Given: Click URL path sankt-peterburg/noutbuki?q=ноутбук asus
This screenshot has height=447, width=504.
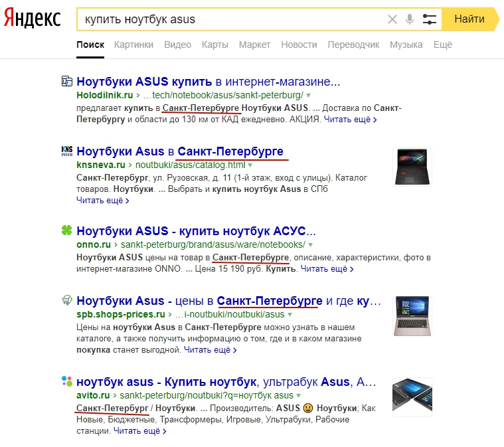Looking at the screenshot, I should (x=207, y=396).
